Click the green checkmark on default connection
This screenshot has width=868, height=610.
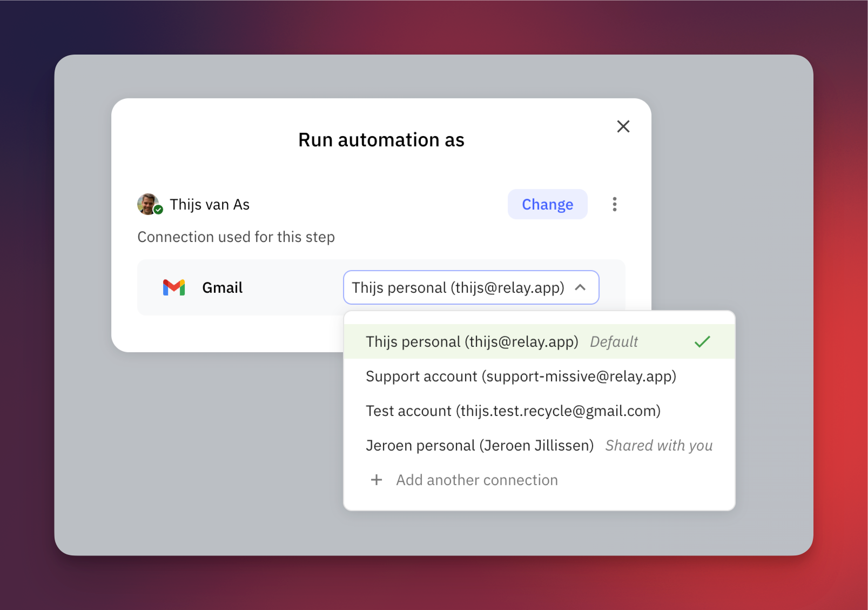point(702,341)
